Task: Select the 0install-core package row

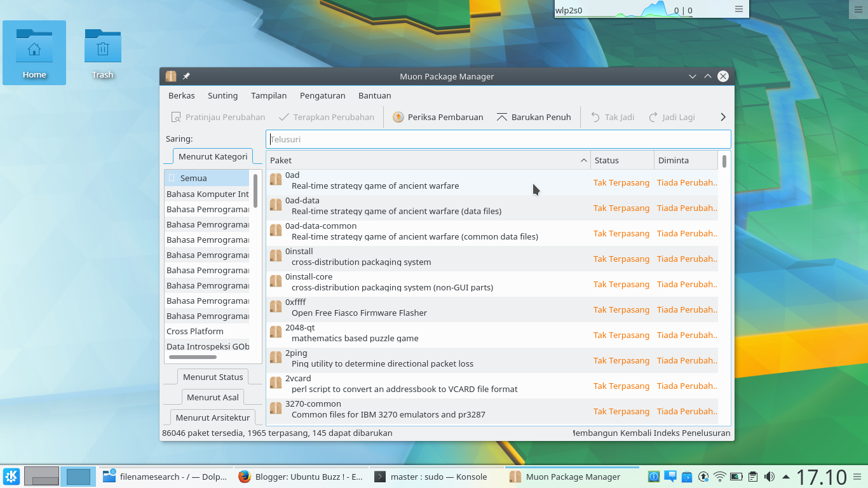Action: coord(492,284)
